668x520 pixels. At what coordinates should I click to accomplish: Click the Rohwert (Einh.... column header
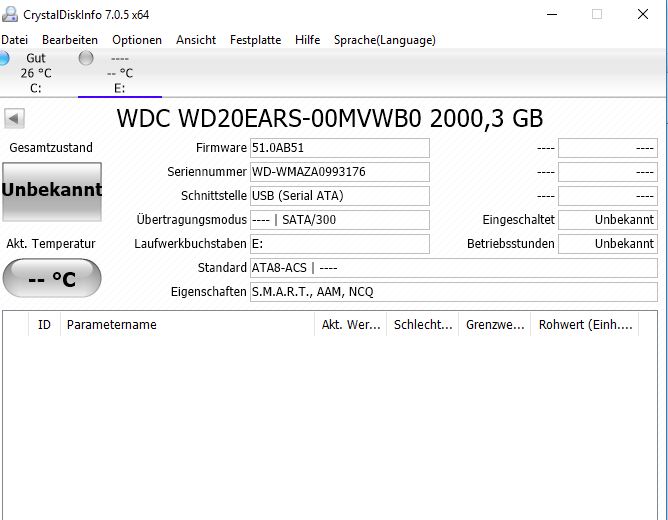click(585, 325)
